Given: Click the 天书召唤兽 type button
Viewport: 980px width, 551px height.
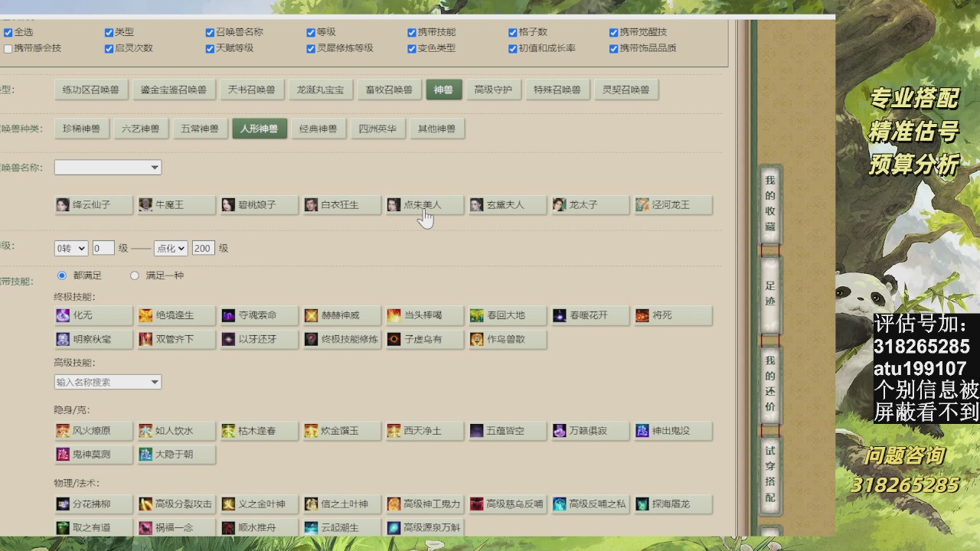Looking at the screenshot, I should click(x=251, y=90).
